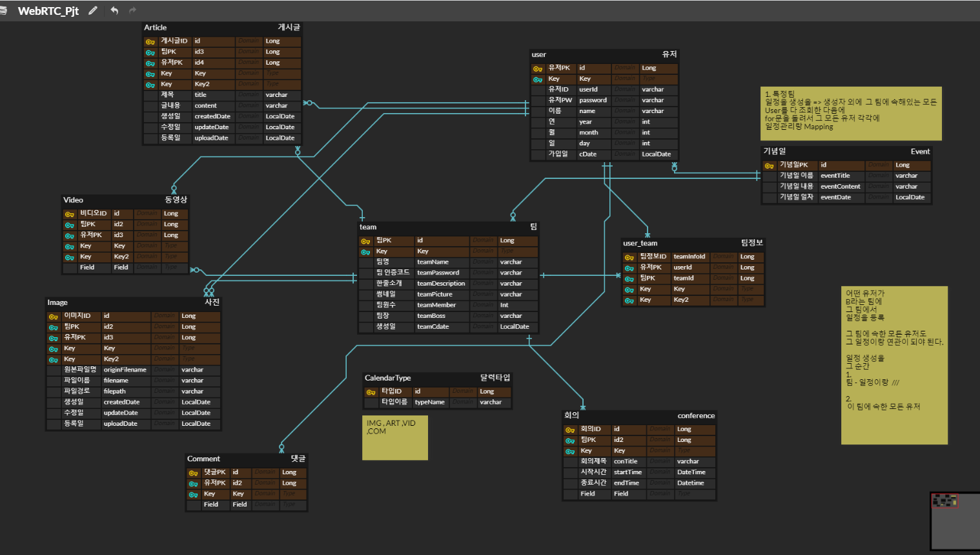Click the user_team table name header
The width and height of the screenshot is (980, 555).
click(x=640, y=243)
